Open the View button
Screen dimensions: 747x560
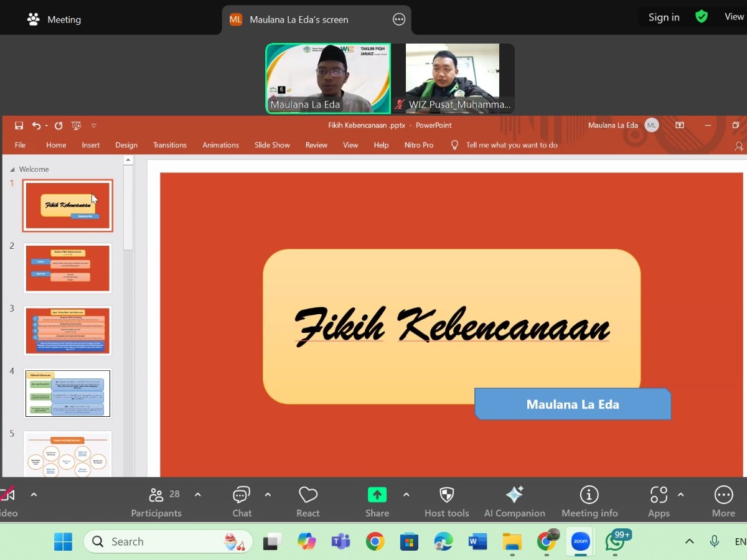pyautogui.click(x=733, y=17)
